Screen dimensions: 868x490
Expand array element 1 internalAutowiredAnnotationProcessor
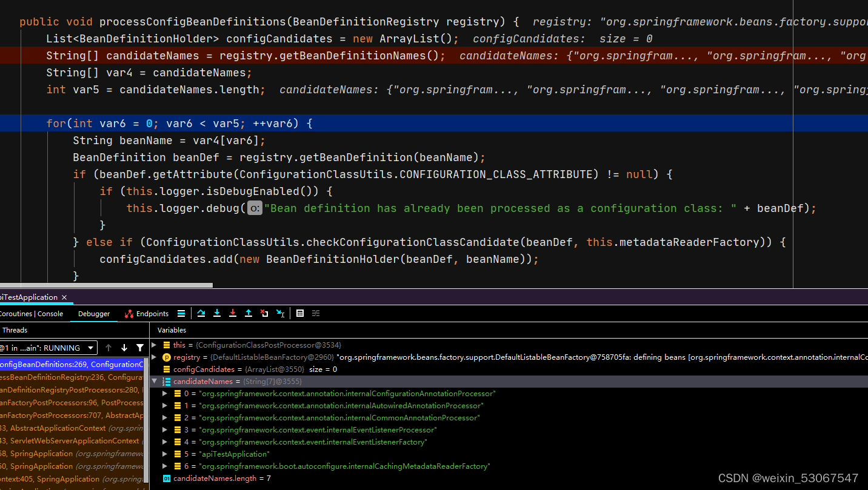165,406
